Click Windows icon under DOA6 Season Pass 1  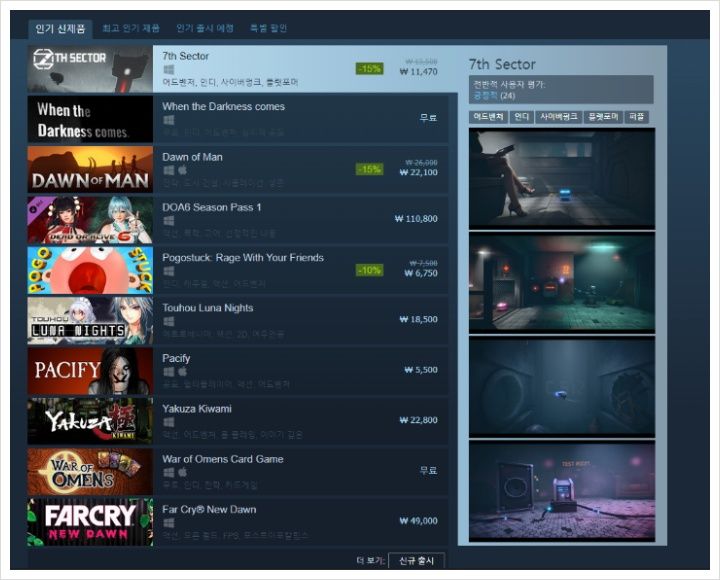[x=169, y=221]
